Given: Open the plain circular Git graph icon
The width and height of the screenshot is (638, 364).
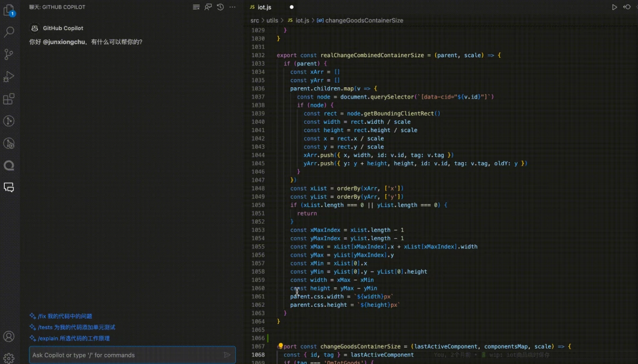Looking at the screenshot, I should (9, 121).
